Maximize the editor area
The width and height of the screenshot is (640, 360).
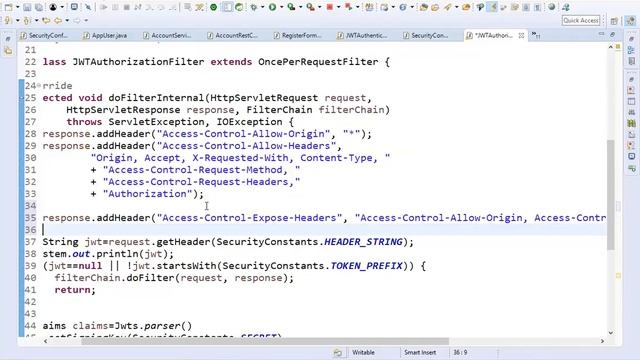coord(613,34)
